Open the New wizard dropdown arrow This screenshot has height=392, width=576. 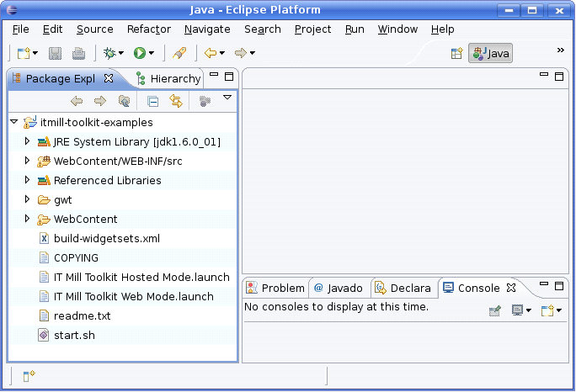(x=35, y=53)
